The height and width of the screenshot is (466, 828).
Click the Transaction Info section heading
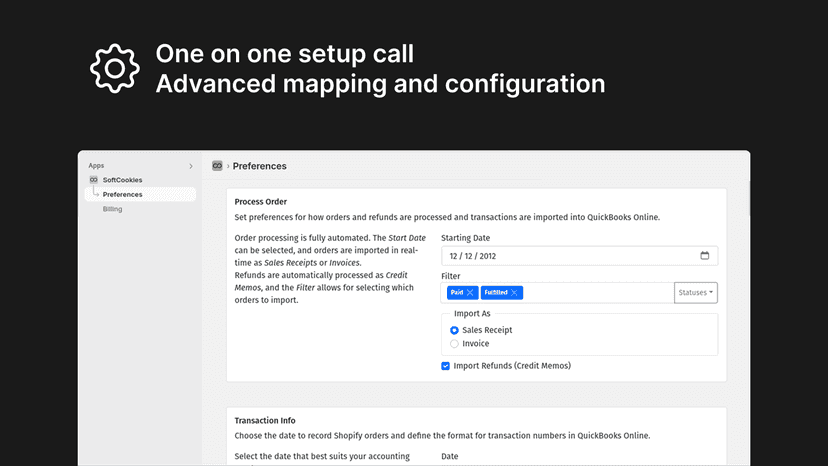click(x=265, y=421)
